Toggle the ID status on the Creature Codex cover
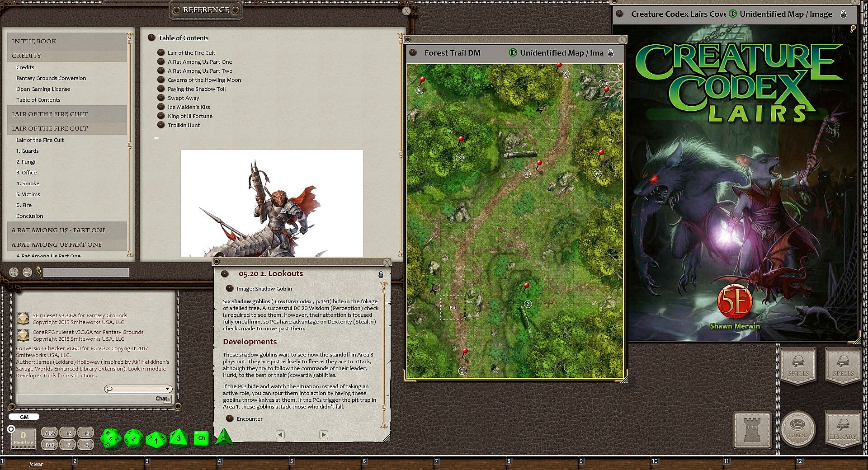 733,14
